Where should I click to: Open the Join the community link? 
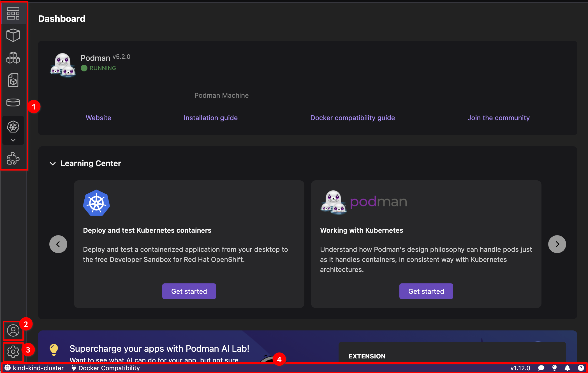click(x=499, y=118)
